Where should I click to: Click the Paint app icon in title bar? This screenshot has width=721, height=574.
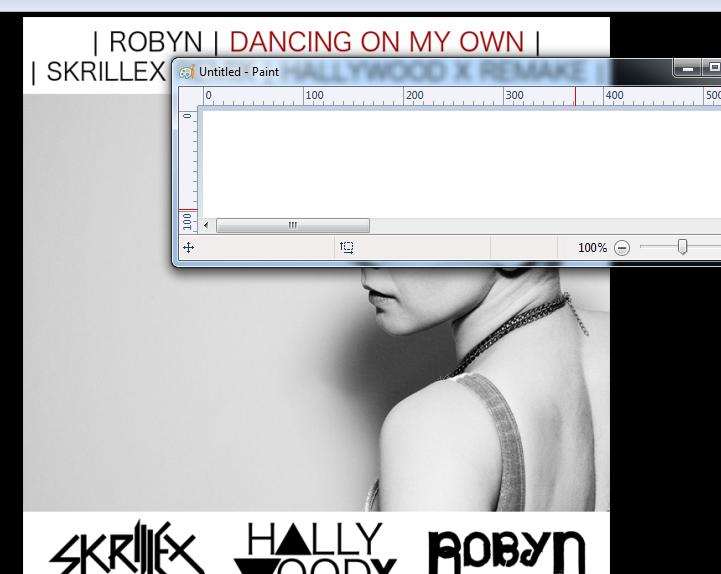187,72
